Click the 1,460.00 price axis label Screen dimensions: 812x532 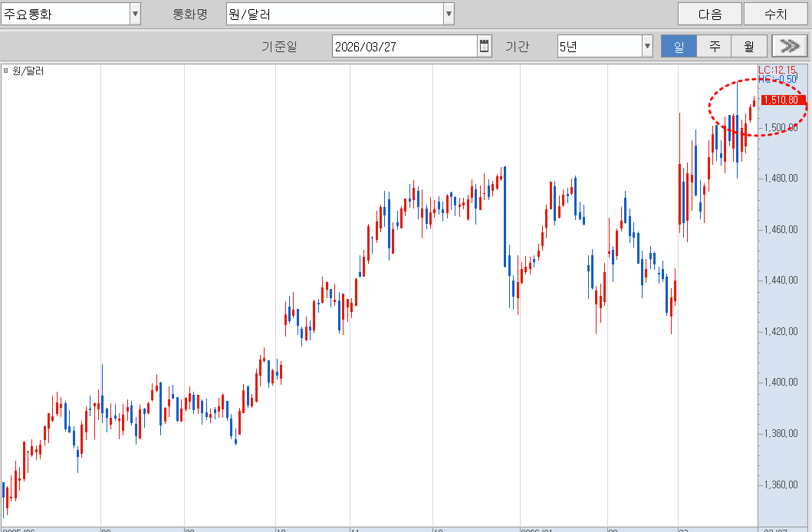point(781,229)
